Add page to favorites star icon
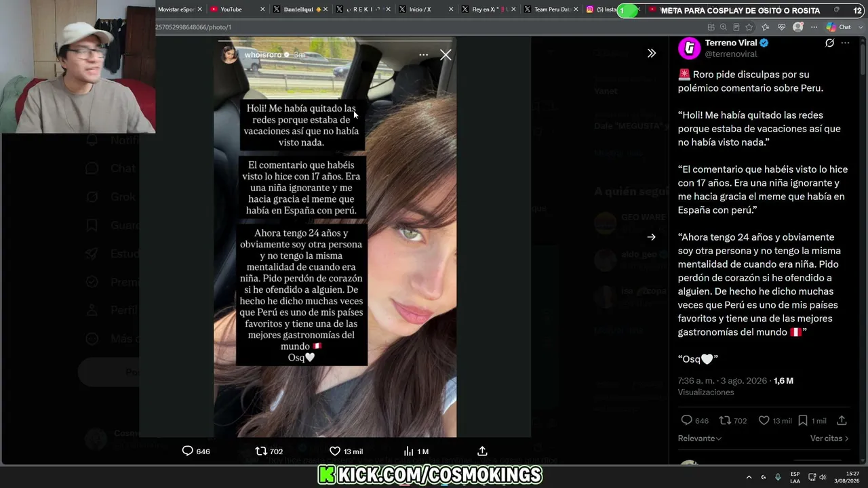Screen dimensions: 868x488 tap(749, 27)
